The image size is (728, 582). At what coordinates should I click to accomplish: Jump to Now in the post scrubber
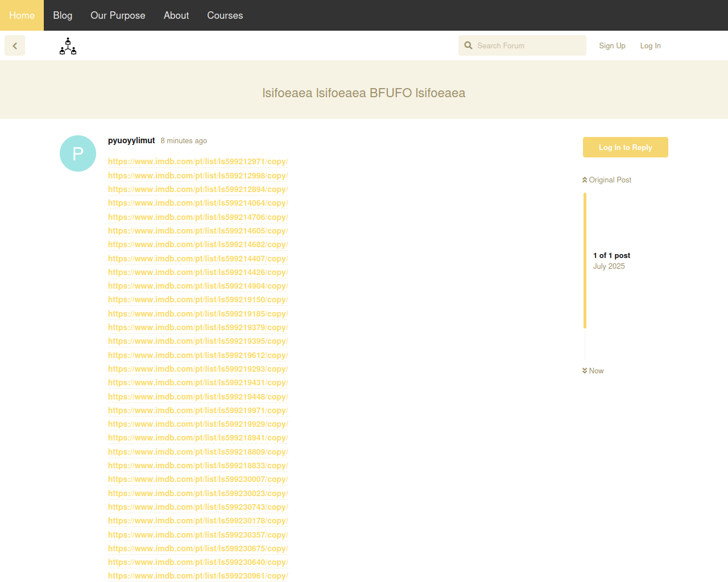coord(593,371)
